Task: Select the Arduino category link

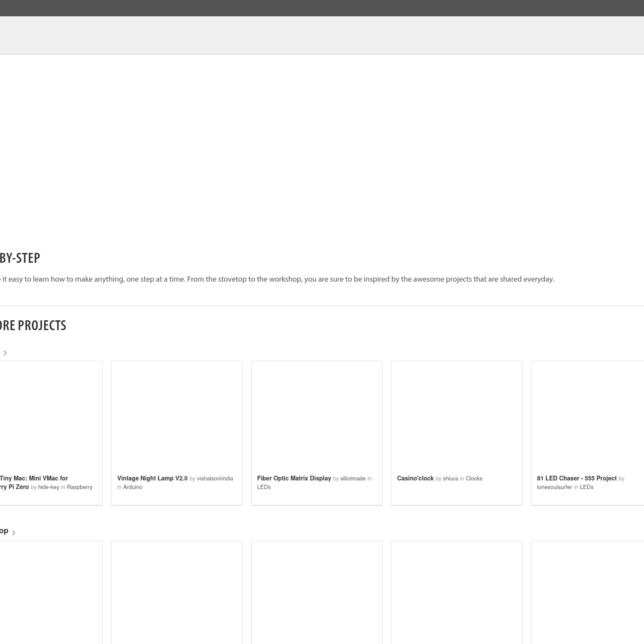Action: coord(133,487)
